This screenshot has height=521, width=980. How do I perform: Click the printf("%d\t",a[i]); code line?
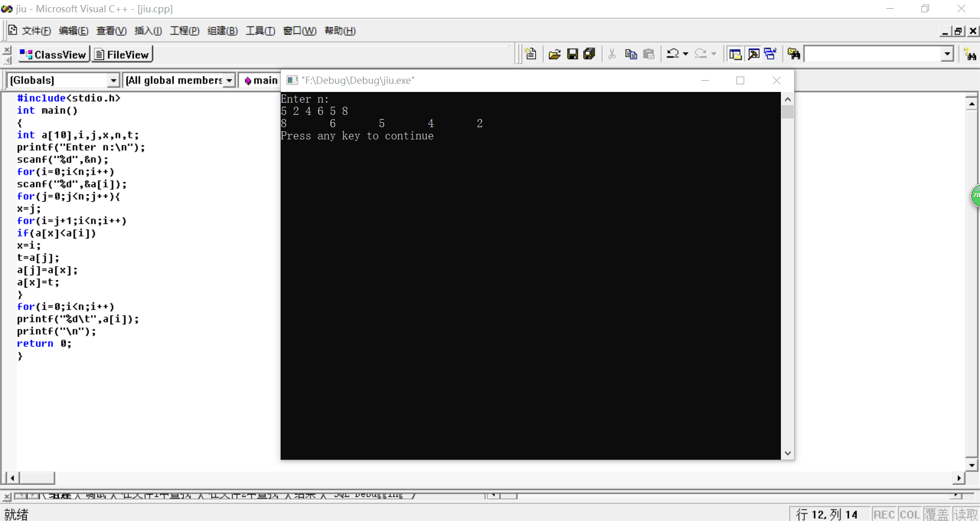pyautogui.click(x=78, y=319)
